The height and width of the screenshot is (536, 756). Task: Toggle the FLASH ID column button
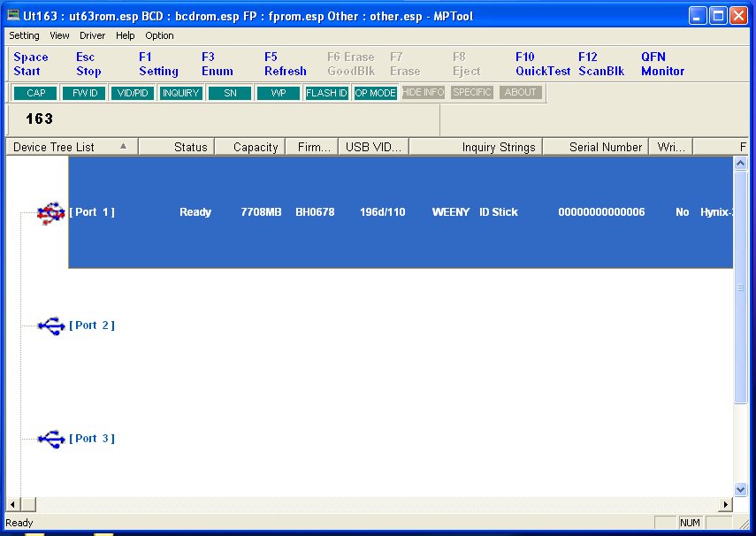tap(327, 93)
